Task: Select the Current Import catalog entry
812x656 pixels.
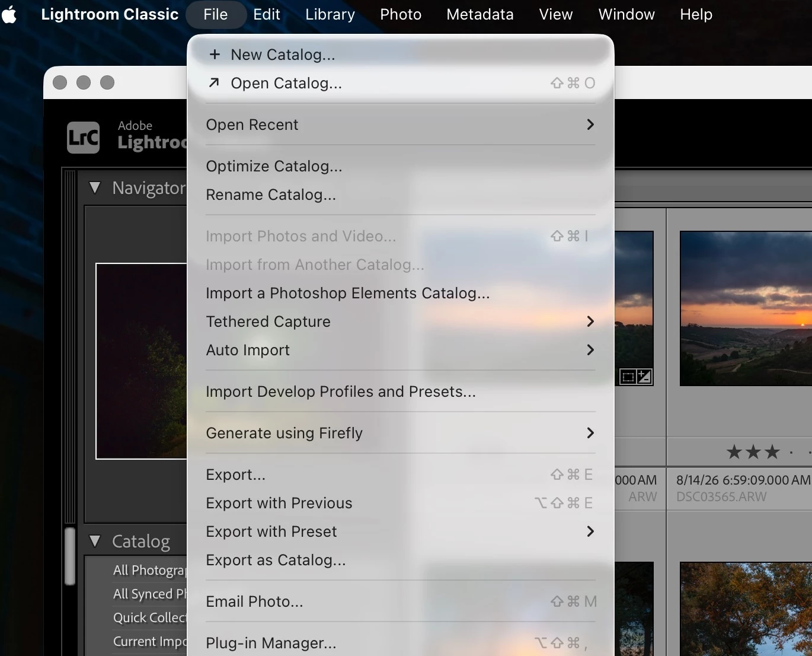Action: point(149,641)
